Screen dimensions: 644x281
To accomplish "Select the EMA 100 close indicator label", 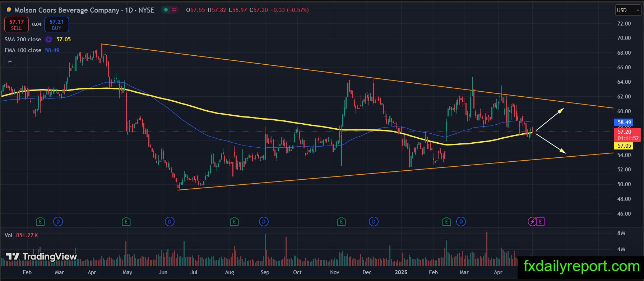I will (x=23, y=50).
